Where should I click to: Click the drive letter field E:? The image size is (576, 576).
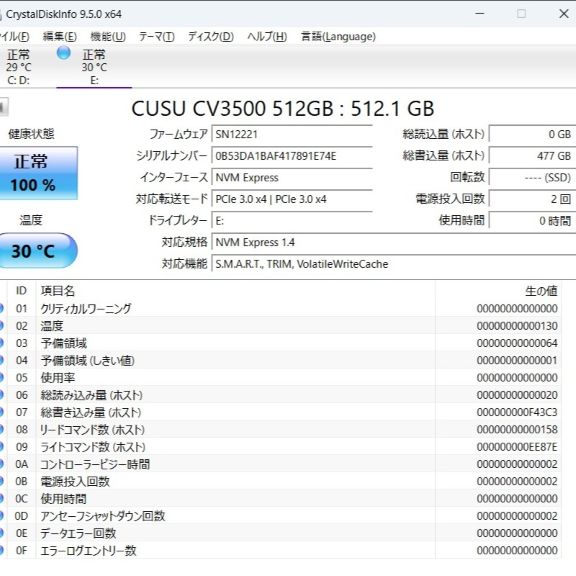292,221
